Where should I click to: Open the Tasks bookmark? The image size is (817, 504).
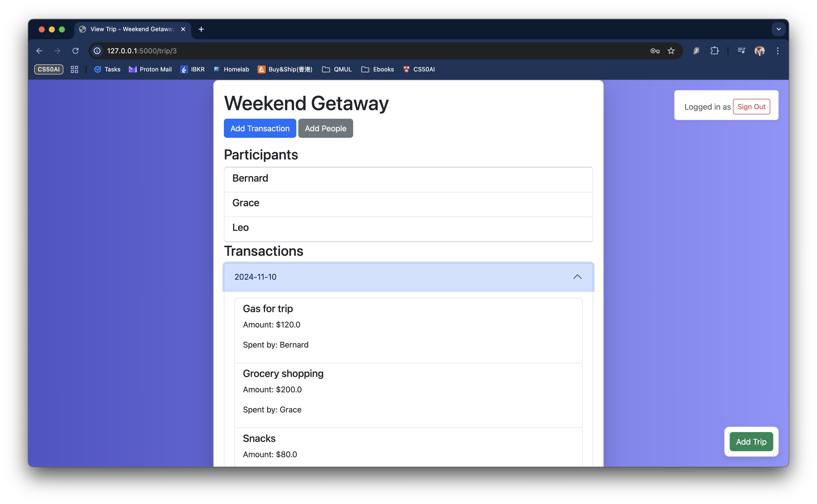pos(107,69)
